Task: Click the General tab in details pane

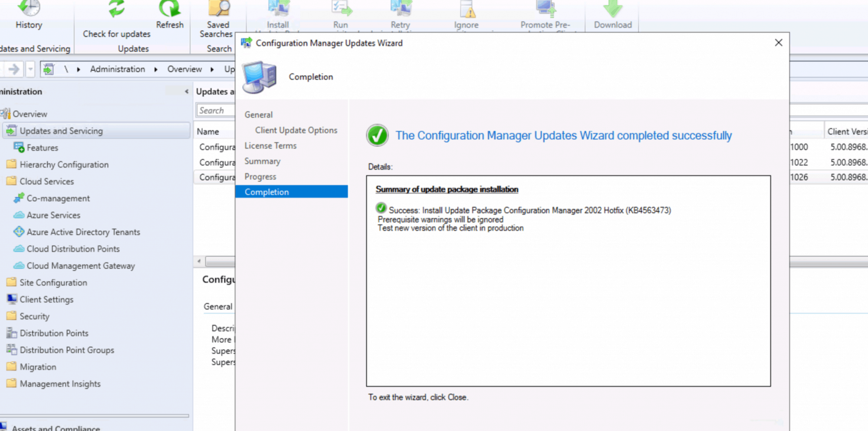Action: pos(218,306)
